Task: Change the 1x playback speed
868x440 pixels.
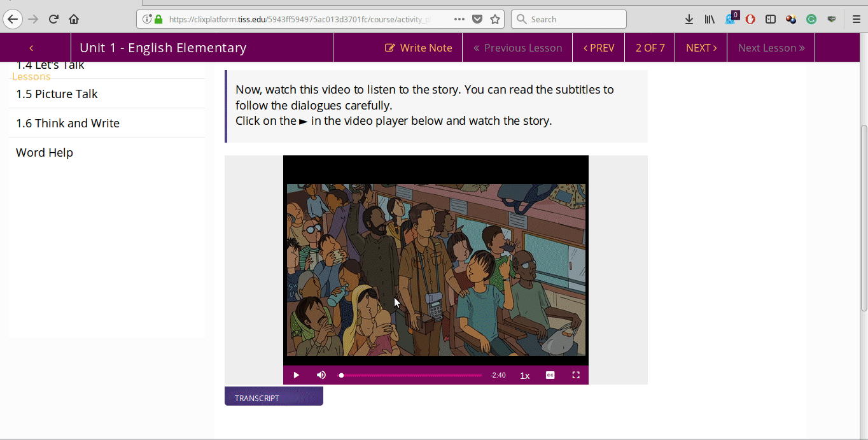Action: [525, 376]
